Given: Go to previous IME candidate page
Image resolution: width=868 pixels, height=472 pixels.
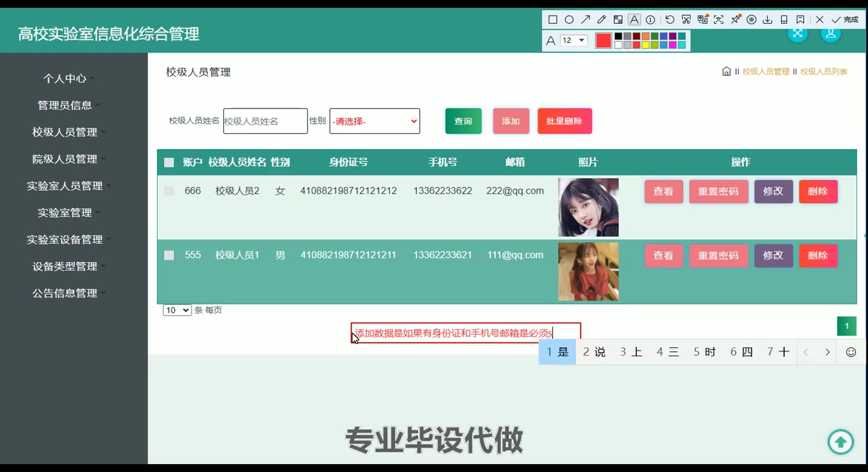Looking at the screenshot, I should click(805, 352).
